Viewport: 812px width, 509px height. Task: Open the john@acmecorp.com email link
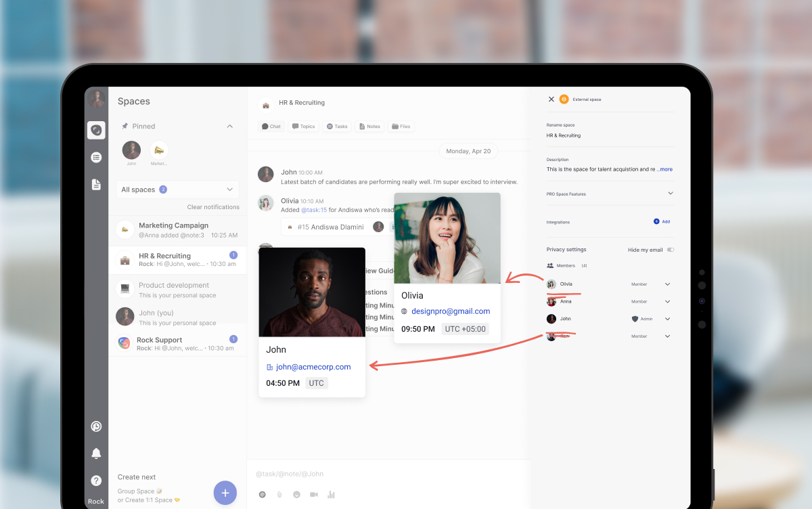pos(314,366)
